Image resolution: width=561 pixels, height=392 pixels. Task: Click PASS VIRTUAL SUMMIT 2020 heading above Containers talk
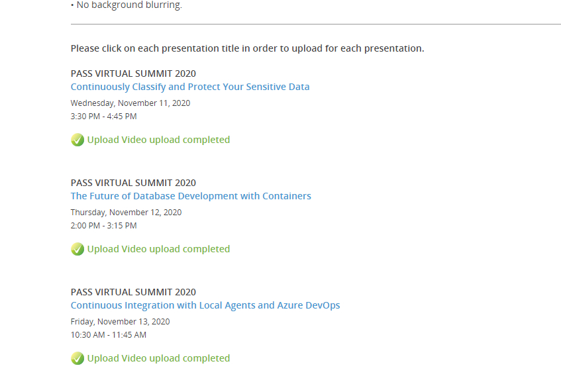tap(133, 183)
